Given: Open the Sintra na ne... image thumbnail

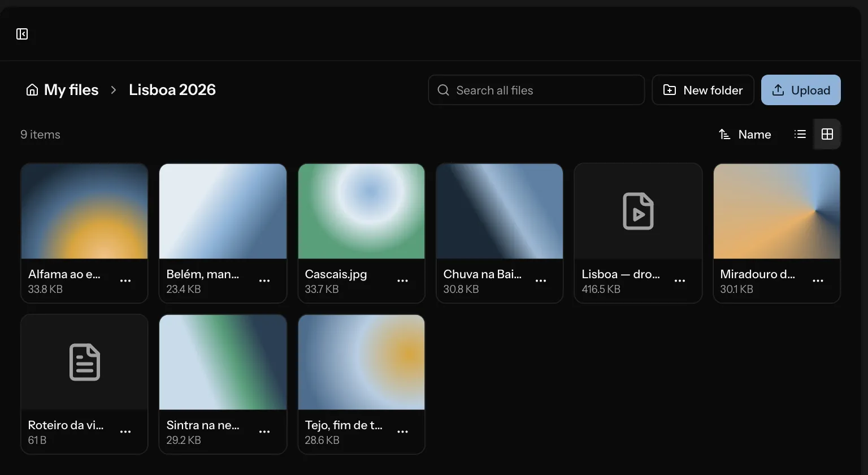Looking at the screenshot, I should 223,362.
